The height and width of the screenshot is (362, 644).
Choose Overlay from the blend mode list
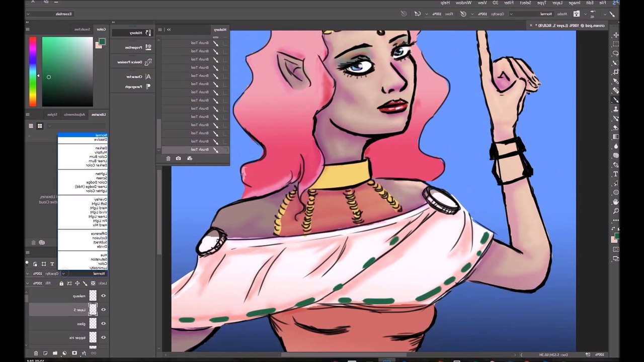[100, 199]
